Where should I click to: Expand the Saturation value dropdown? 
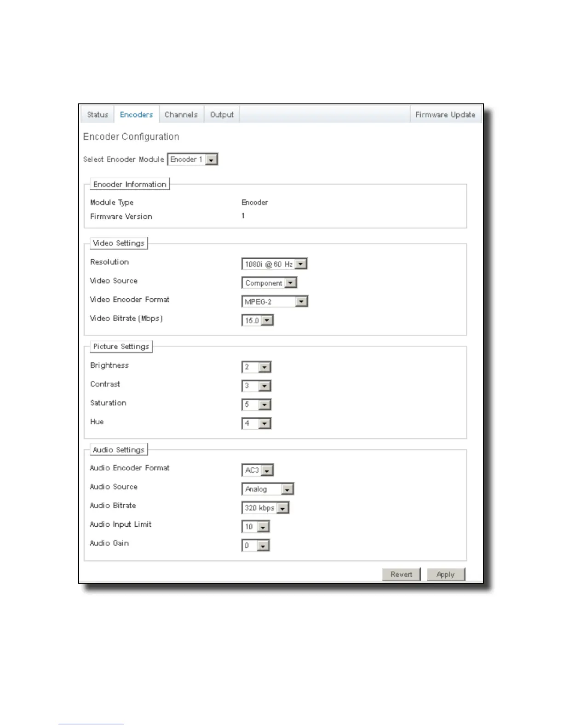click(256, 405)
